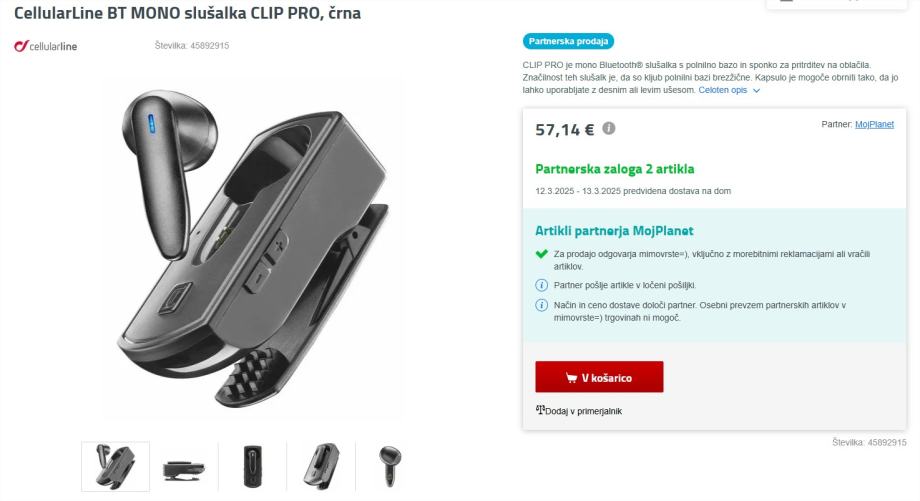
Task: Select fifth thumbnail showing earpiece alone
Action: [389, 466]
